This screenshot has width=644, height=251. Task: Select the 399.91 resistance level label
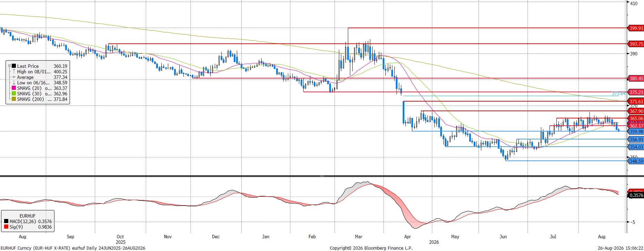[636, 28]
